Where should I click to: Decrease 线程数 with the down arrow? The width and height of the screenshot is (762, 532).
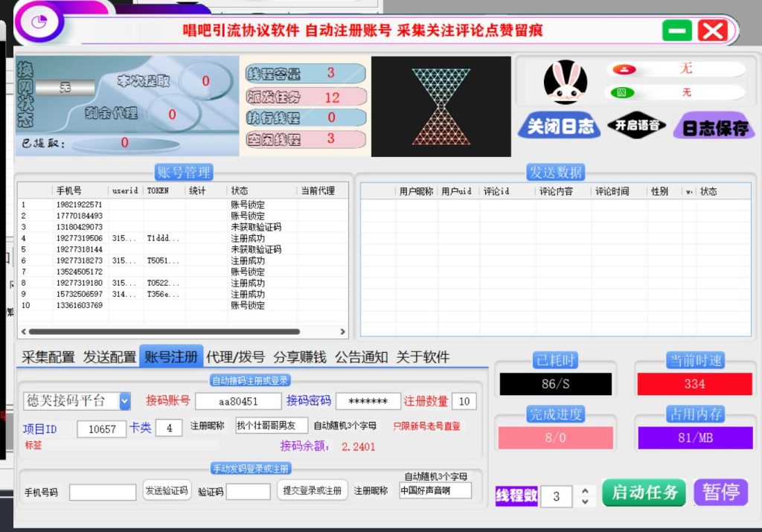585,501
